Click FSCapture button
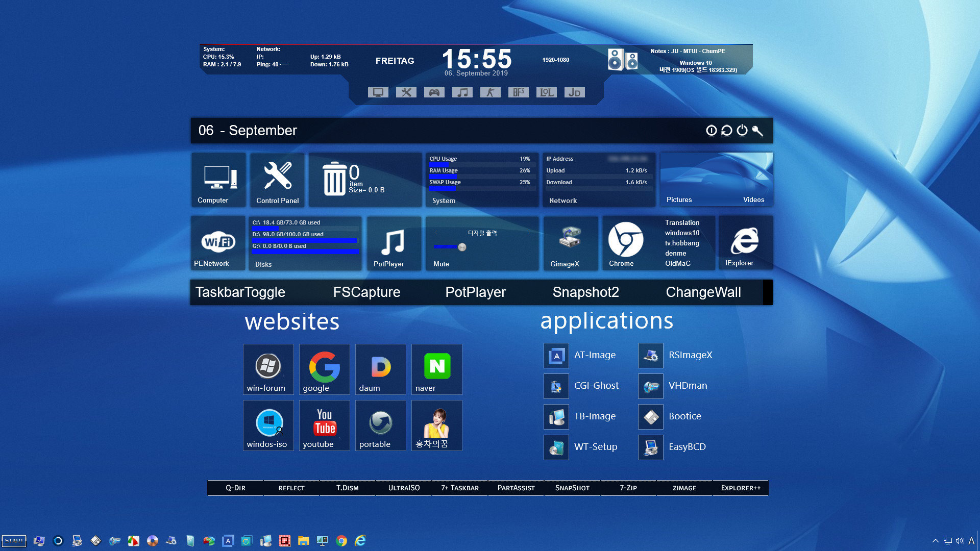 [366, 292]
